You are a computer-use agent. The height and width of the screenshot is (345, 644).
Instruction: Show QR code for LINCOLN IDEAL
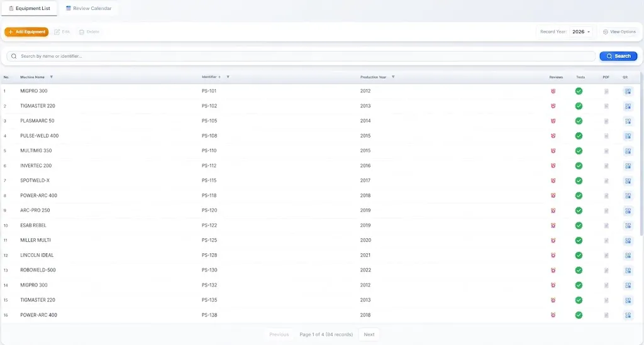[x=628, y=255]
